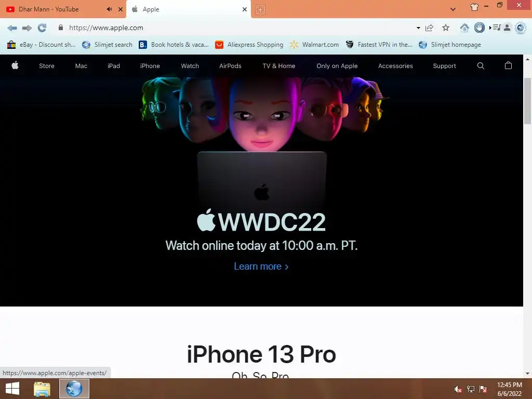The image size is (532, 399).
Task: Open the AirPods menu item
Action: point(230,66)
